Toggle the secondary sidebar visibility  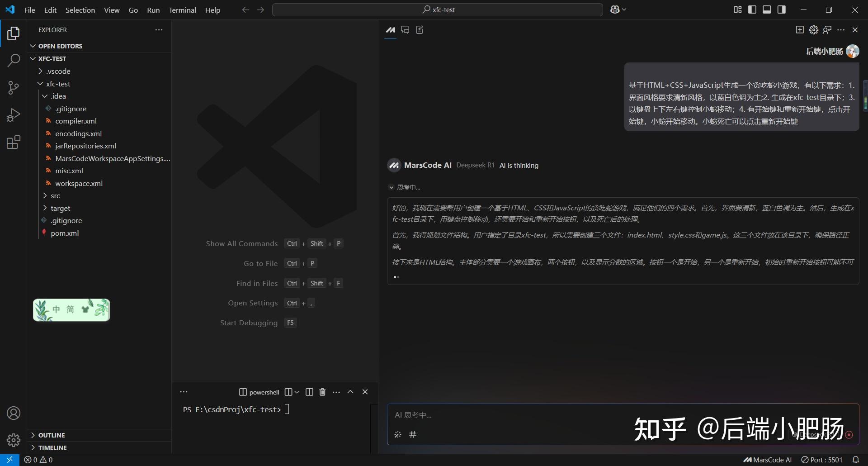pos(782,10)
